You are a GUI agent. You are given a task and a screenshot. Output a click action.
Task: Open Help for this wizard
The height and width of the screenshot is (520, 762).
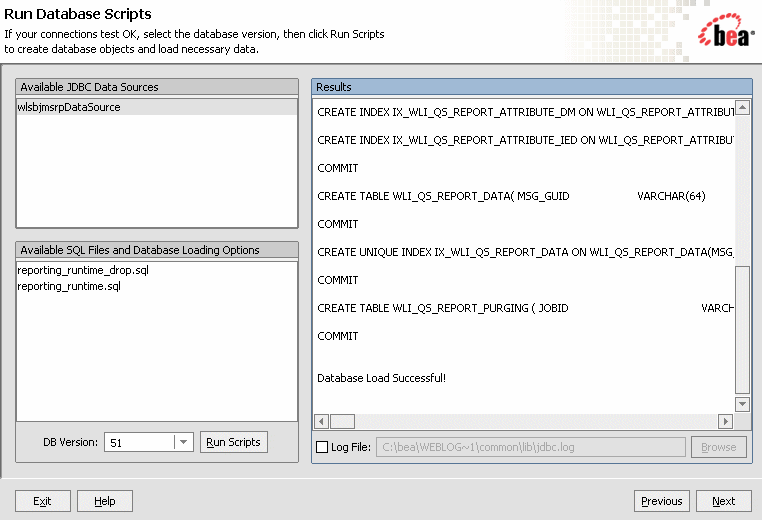coord(105,501)
